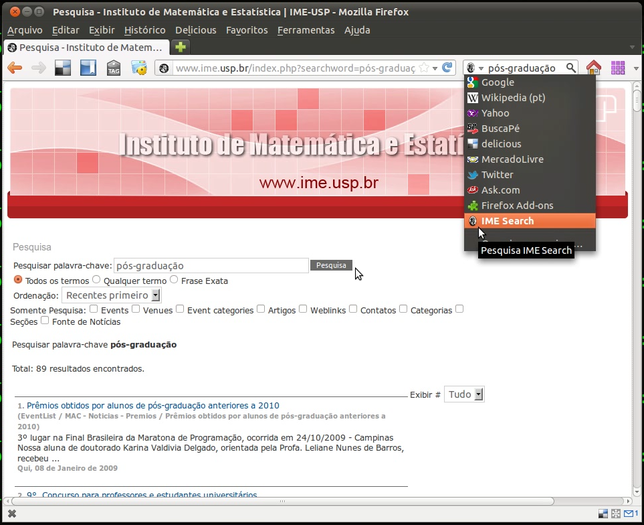The image size is (644, 525).
Task: Open the Editar menu
Action: click(66, 30)
